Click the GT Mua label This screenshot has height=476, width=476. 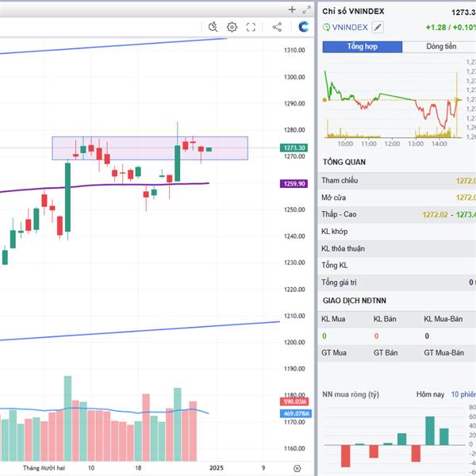pos(334,353)
